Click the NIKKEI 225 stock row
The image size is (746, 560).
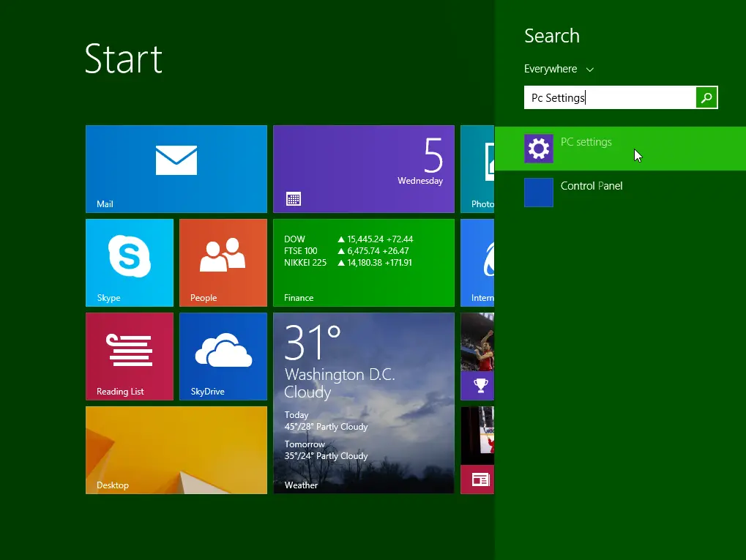pyautogui.click(x=348, y=263)
